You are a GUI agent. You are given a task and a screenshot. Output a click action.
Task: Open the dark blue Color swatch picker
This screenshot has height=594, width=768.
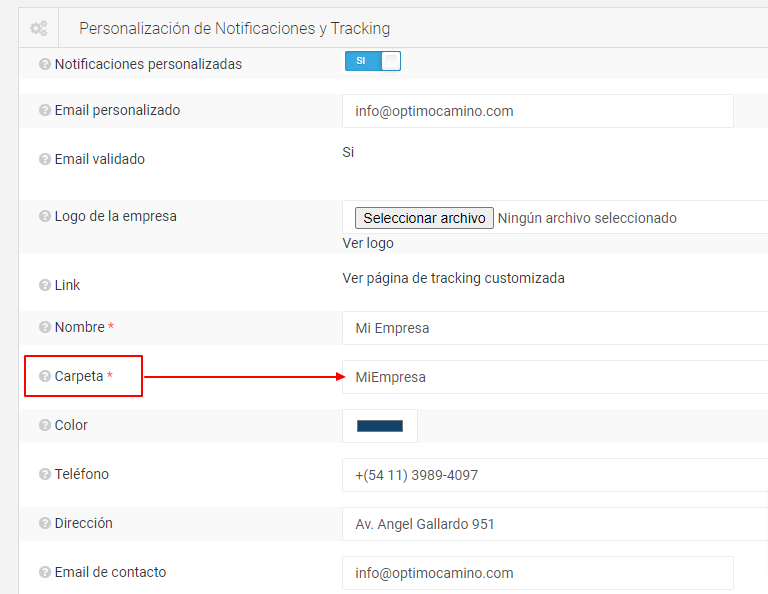[x=380, y=426]
